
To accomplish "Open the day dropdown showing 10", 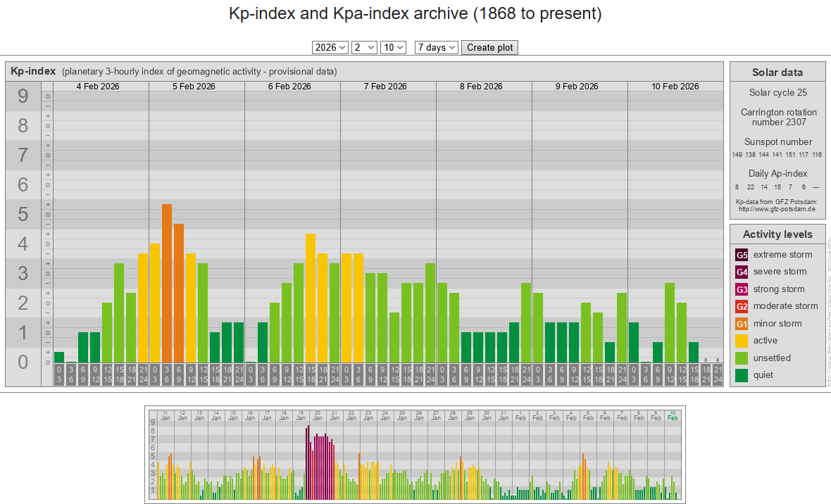I will (393, 47).
